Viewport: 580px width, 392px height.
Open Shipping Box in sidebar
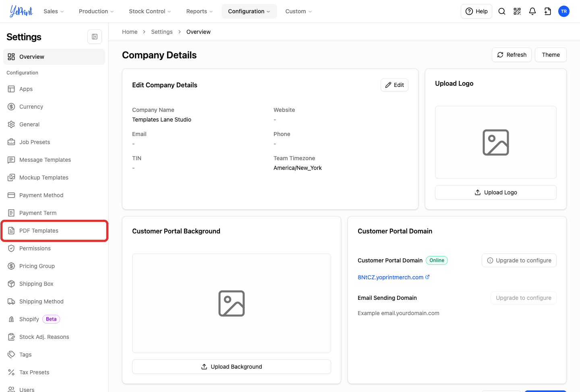click(x=54, y=284)
